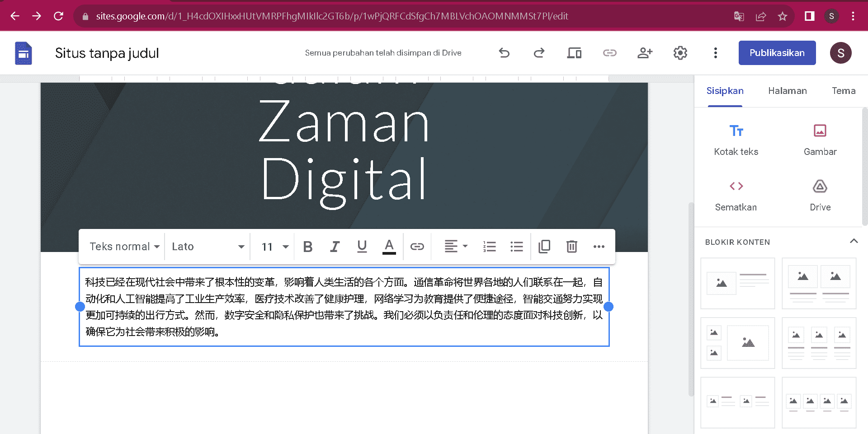The width and height of the screenshot is (868, 434).
Task: Choose layout with one image and text
Action: tap(738, 284)
